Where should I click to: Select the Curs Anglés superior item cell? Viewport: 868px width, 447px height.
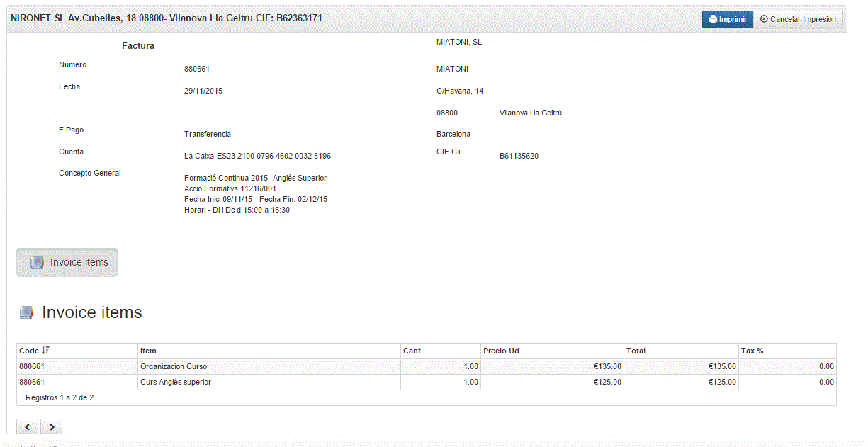coord(269,382)
